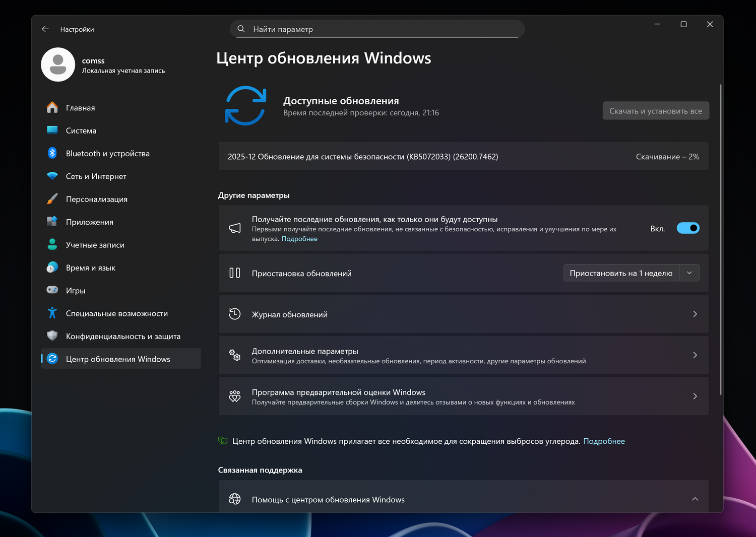The image size is (756, 537).
Task: Click the Игры gamepad icon
Action: coord(52,290)
